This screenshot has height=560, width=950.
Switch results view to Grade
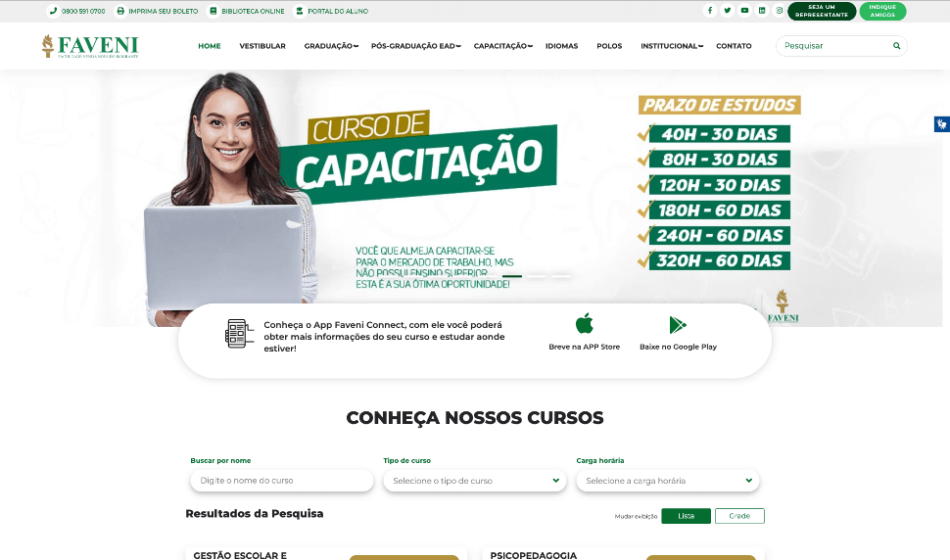click(739, 516)
